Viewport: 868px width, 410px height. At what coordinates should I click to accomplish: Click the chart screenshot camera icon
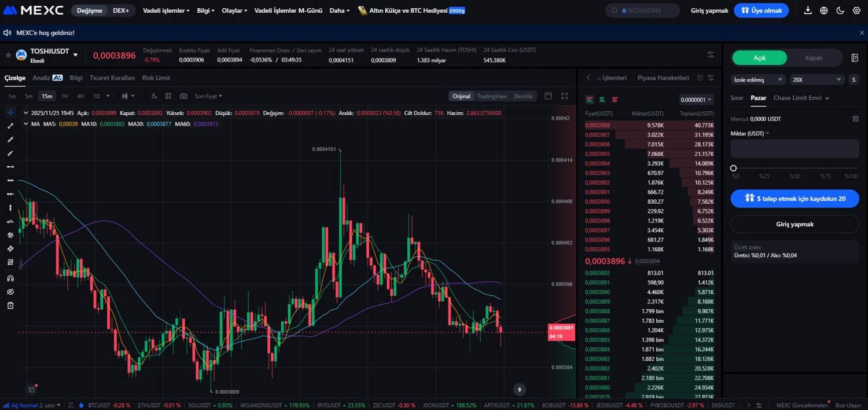tap(183, 96)
